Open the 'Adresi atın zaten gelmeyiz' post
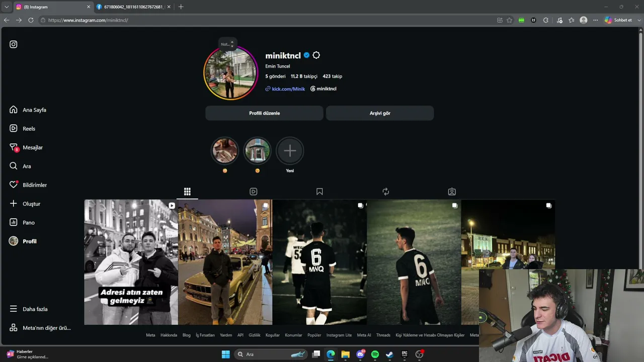The width and height of the screenshot is (644, 362). pos(131,262)
